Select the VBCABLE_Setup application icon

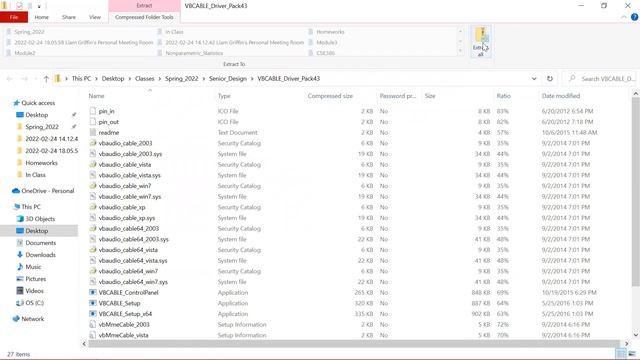[x=93, y=303]
